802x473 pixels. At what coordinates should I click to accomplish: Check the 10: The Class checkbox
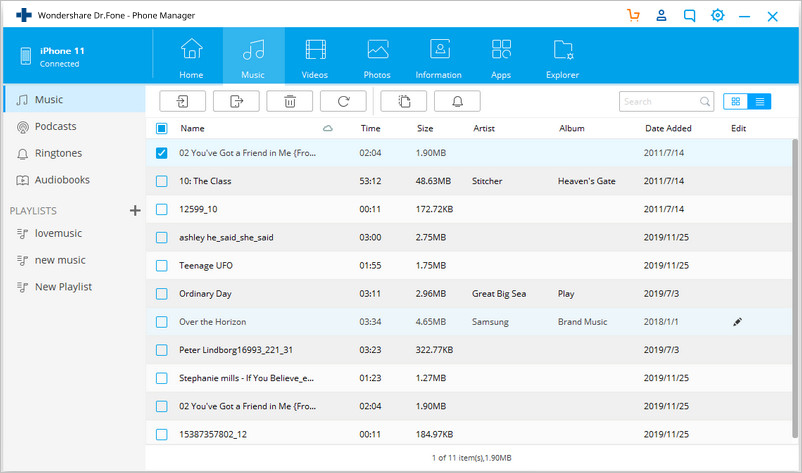click(162, 181)
